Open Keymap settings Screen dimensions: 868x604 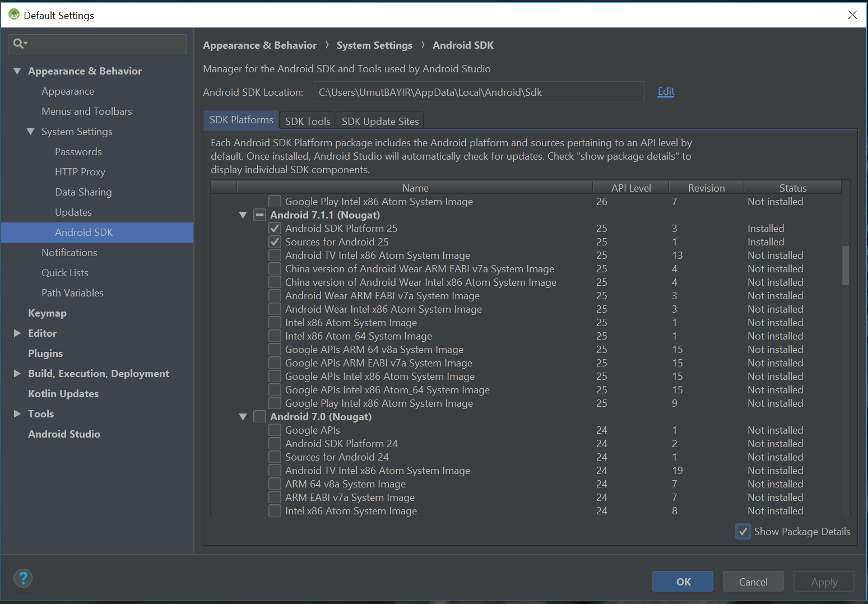tap(47, 313)
